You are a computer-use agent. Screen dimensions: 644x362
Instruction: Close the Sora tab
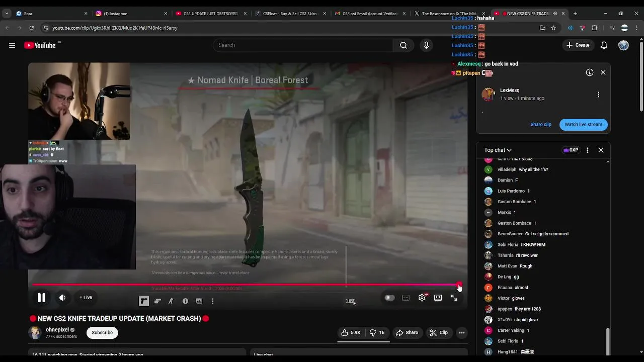coord(86,14)
